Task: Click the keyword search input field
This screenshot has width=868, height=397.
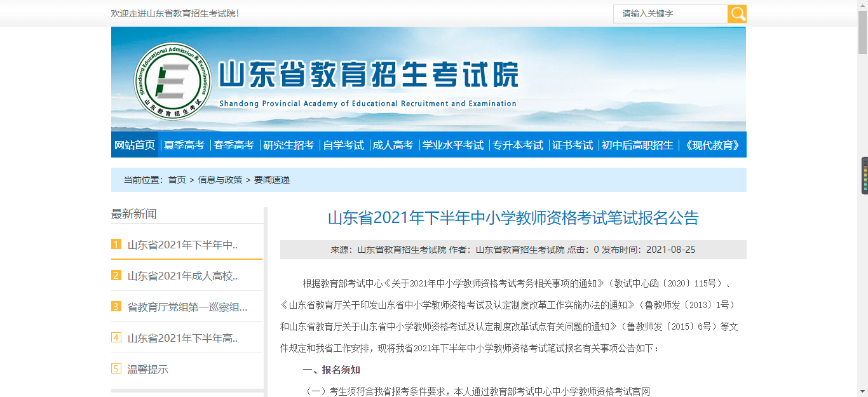Action: [x=670, y=14]
